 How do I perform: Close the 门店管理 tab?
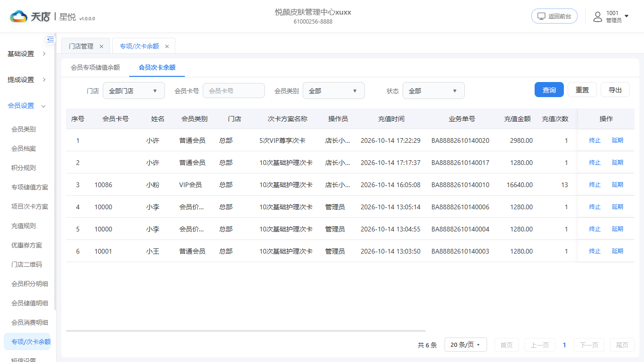click(101, 46)
